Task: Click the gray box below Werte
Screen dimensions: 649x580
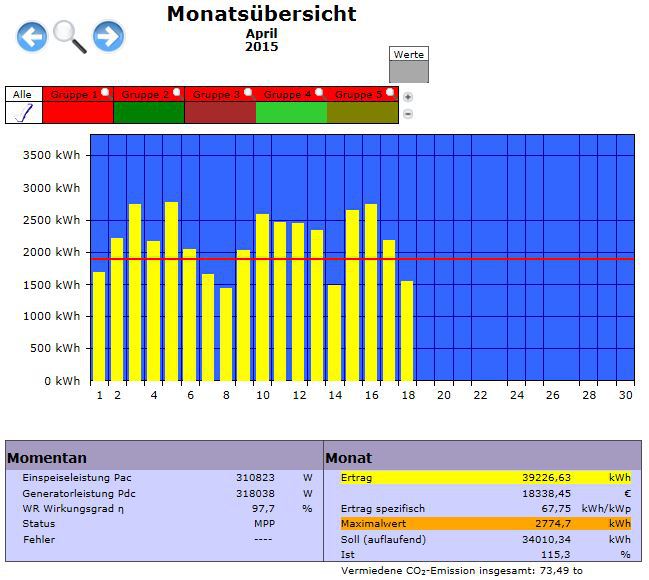Action: click(x=408, y=72)
